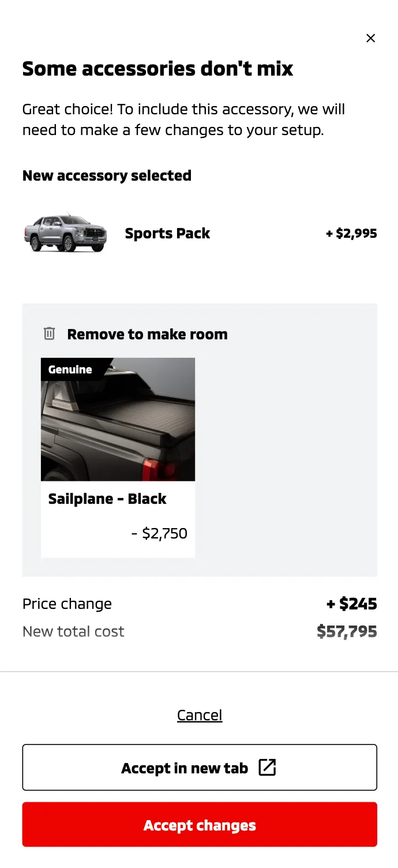Click the $57,795 total cost value
The image size is (398, 868).
[347, 631]
